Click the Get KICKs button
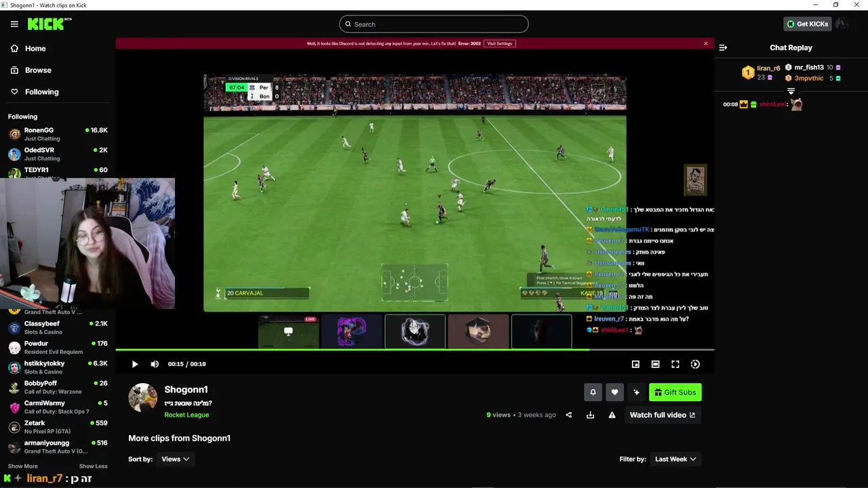 [x=807, y=24]
